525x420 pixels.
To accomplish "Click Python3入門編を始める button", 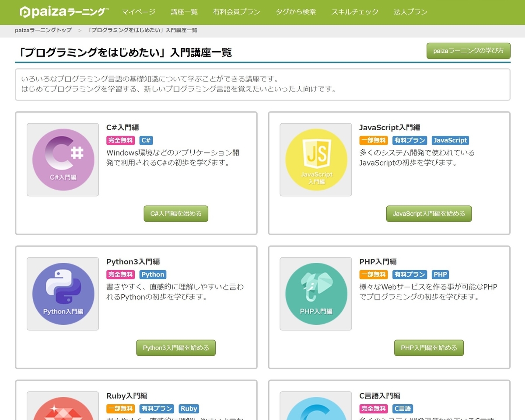I will click(176, 348).
